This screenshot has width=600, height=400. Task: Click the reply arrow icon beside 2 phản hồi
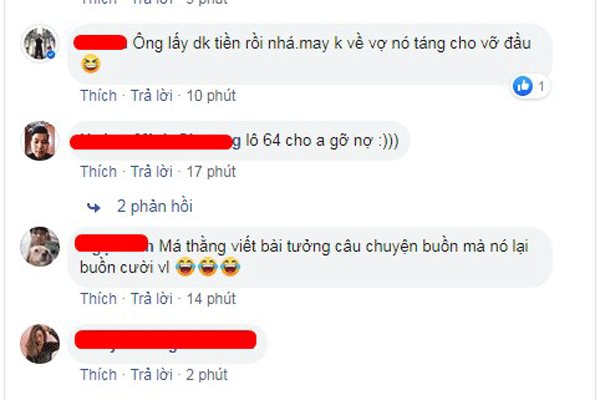click(x=94, y=207)
